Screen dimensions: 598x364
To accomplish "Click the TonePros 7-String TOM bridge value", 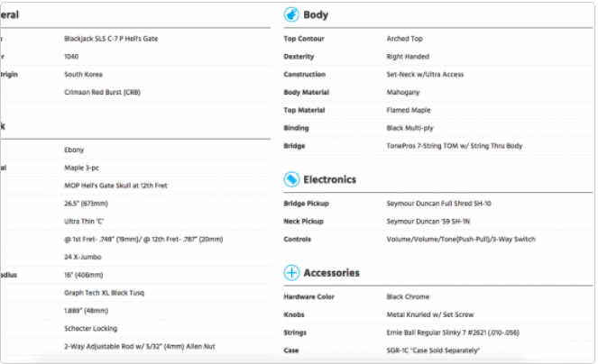I will pyautogui.click(x=453, y=146).
